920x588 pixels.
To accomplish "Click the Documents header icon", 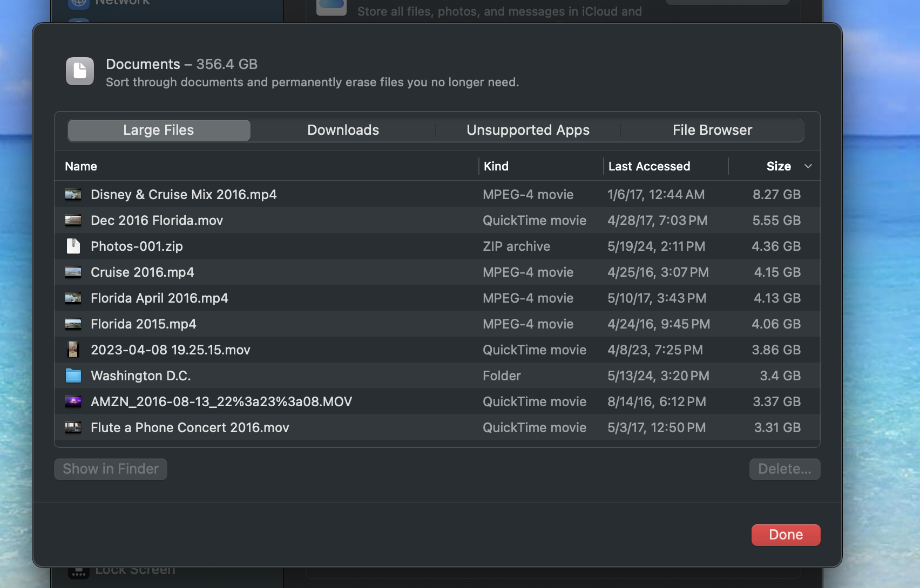I will pyautogui.click(x=80, y=71).
